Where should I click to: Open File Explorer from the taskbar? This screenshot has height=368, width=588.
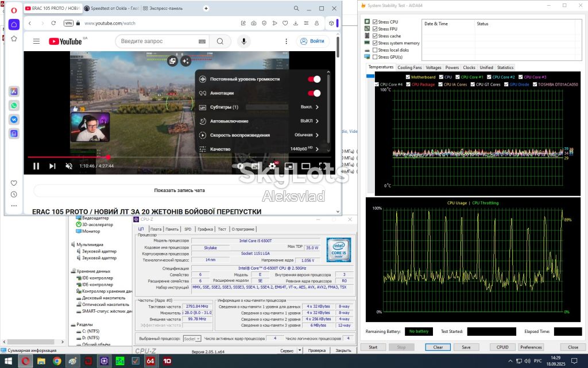coord(41,361)
